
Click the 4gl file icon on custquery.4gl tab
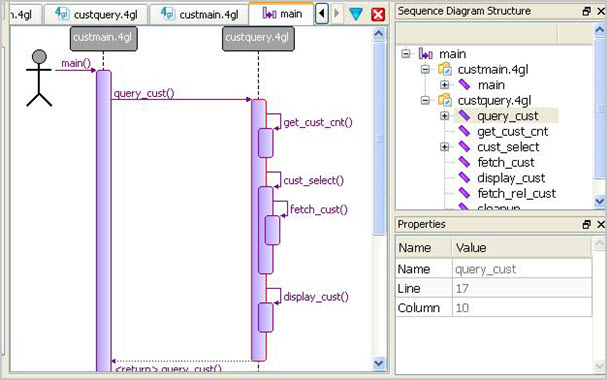(62, 14)
